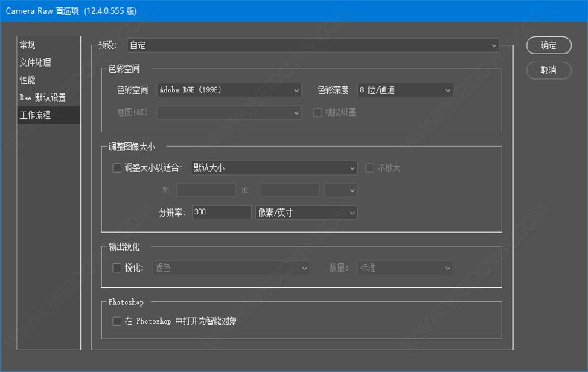Screen dimensions: 588x372
Task: Open 色彩空间 dropdown Adobe RGB (1998)
Action: tap(229, 90)
